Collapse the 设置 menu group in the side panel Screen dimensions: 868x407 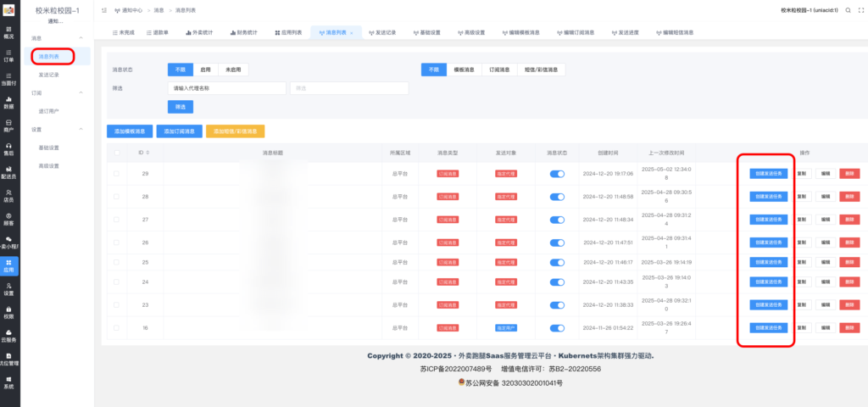point(81,130)
